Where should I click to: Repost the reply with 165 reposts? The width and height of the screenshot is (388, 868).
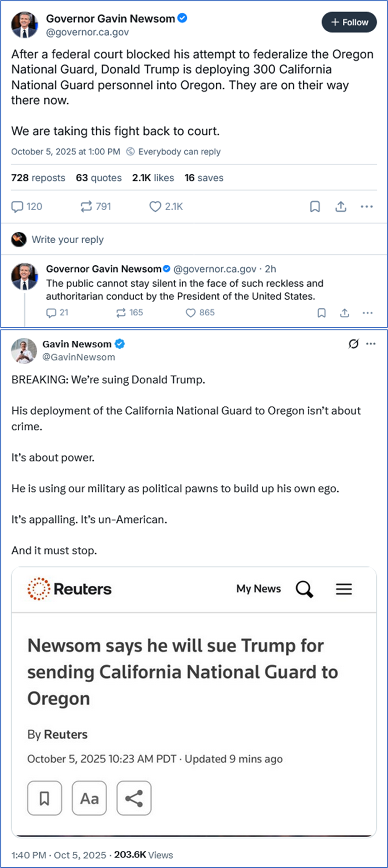[x=121, y=313]
